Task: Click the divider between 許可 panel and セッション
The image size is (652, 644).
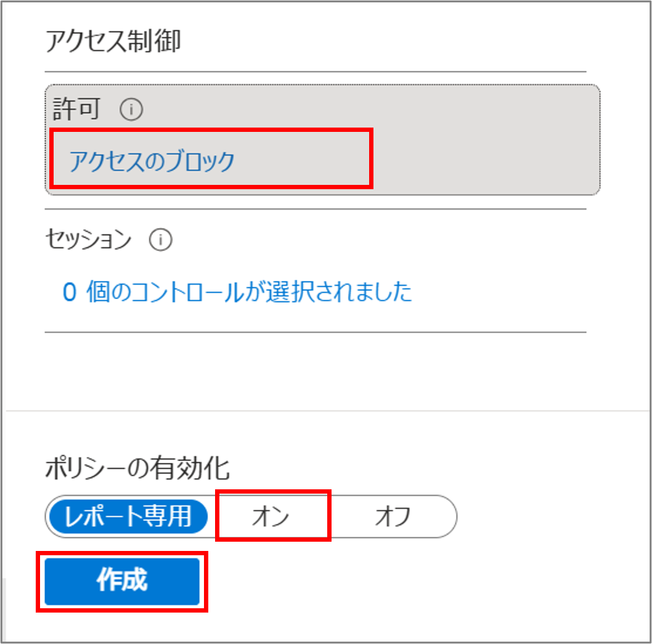Action: (316, 209)
